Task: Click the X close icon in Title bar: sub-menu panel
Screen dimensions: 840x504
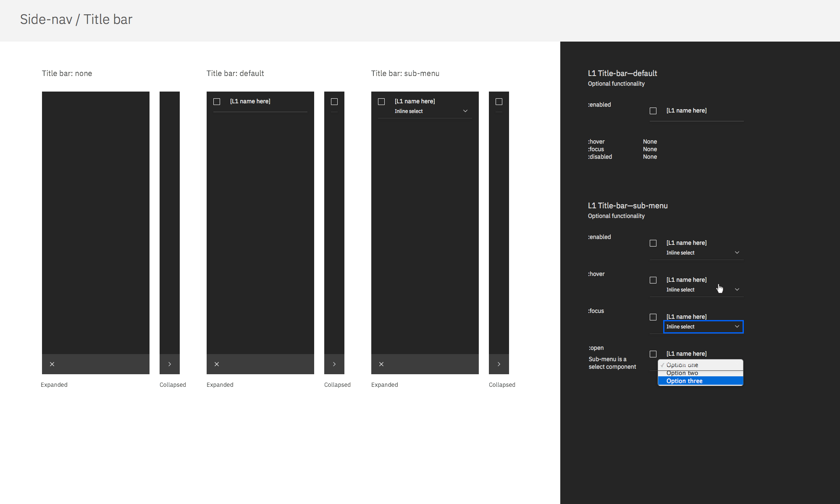Action: click(381, 364)
